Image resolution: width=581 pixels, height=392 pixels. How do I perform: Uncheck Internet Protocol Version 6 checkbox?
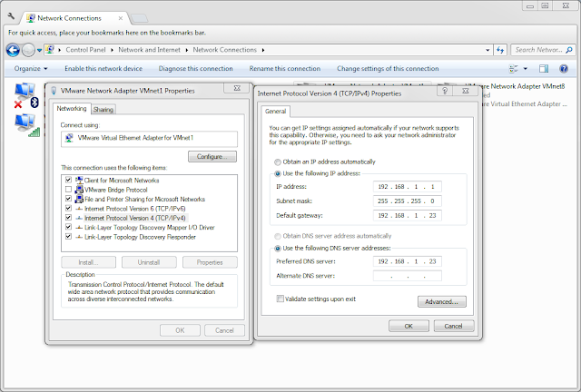tap(68, 208)
